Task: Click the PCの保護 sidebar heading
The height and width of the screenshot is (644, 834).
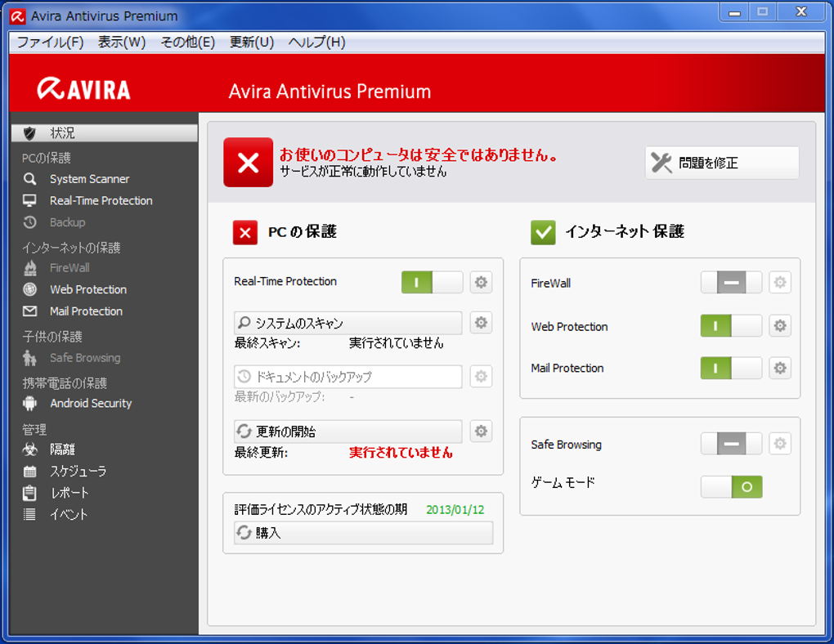Action: coord(47,158)
